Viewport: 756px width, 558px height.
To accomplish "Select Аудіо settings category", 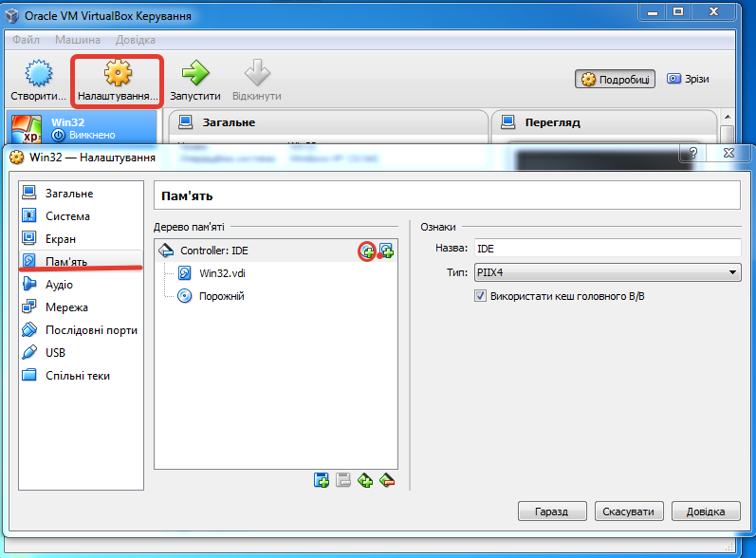I will click(x=81, y=285).
